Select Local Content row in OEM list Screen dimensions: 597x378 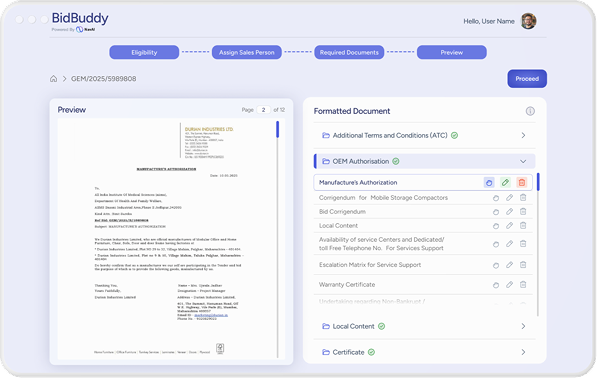[x=423, y=226]
